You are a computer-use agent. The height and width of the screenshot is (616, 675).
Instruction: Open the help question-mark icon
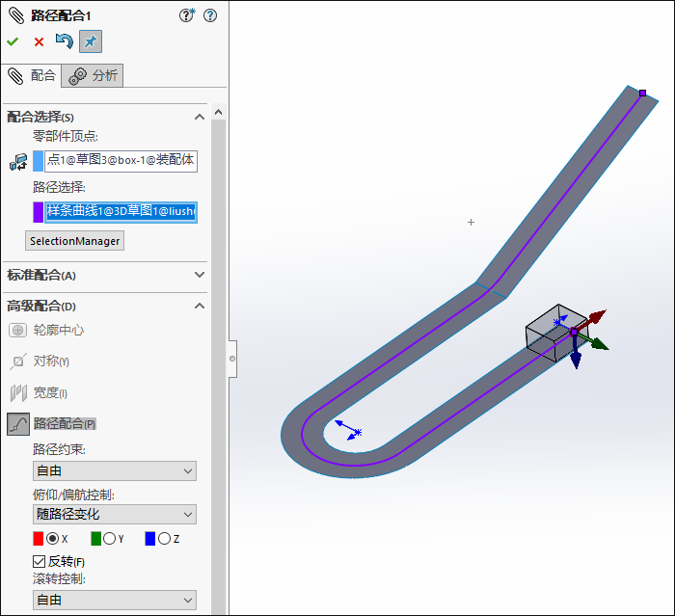click(210, 16)
